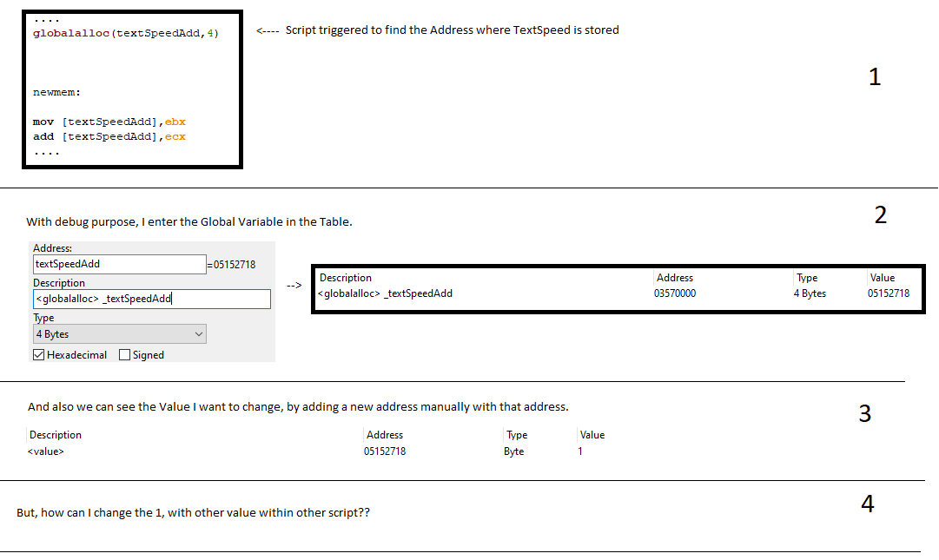Click the globalalloc(textSpeedAdd,4) code line
Image resolution: width=939 pixels, height=560 pixels.
(x=126, y=33)
